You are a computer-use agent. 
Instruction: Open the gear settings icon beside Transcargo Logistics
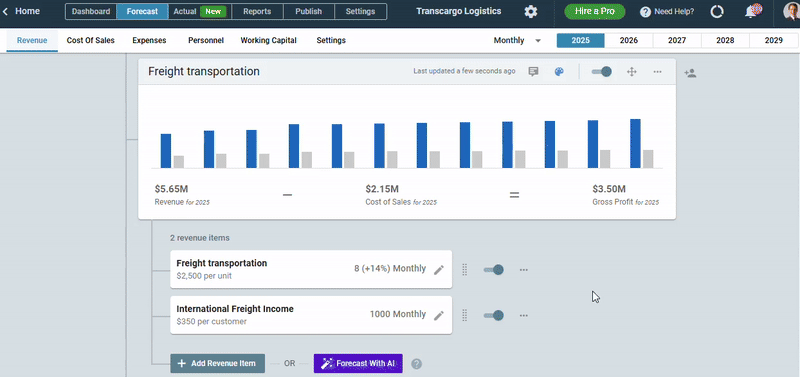click(x=531, y=12)
